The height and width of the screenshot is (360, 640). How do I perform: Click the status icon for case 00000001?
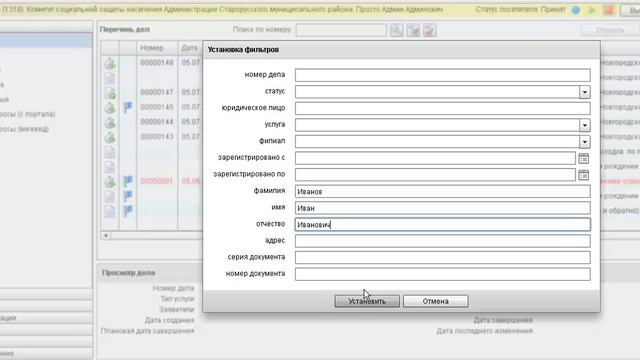click(110, 182)
